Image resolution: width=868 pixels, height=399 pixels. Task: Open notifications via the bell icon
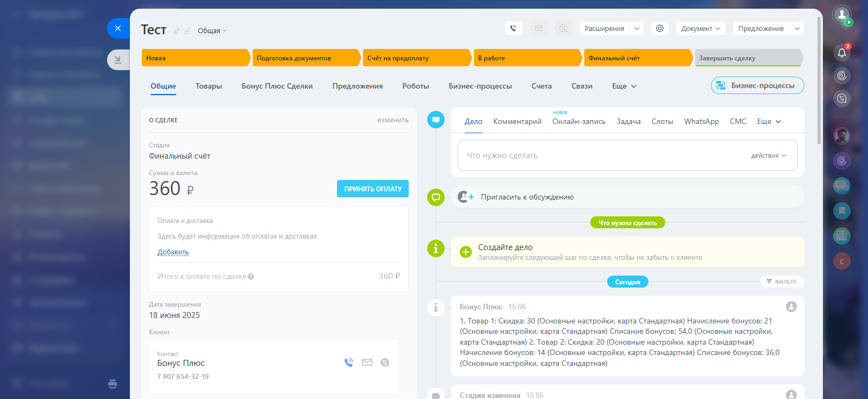pyautogui.click(x=841, y=53)
